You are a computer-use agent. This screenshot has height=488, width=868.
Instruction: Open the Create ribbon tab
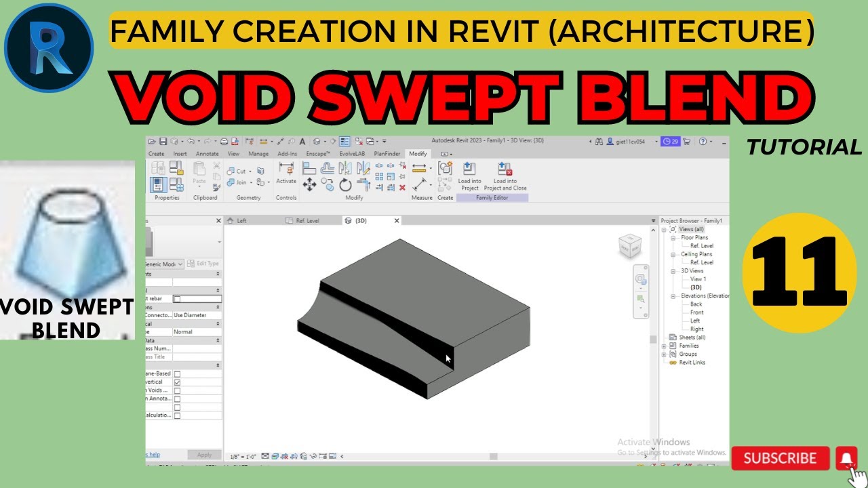156,154
